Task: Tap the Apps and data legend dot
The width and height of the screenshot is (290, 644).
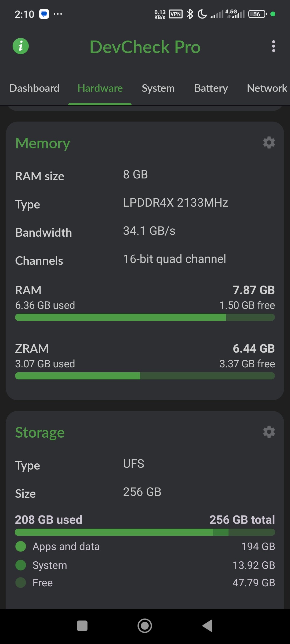Action: [x=21, y=546]
